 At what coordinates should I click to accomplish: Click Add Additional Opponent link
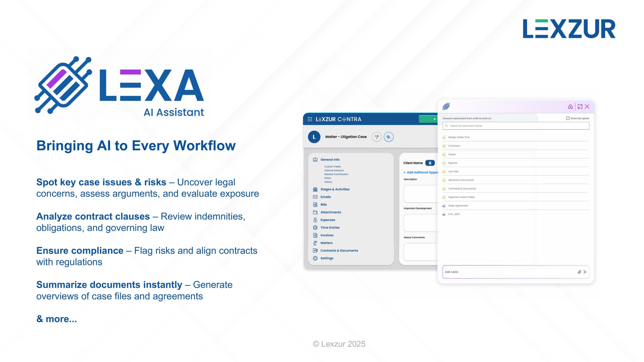tap(421, 173)
